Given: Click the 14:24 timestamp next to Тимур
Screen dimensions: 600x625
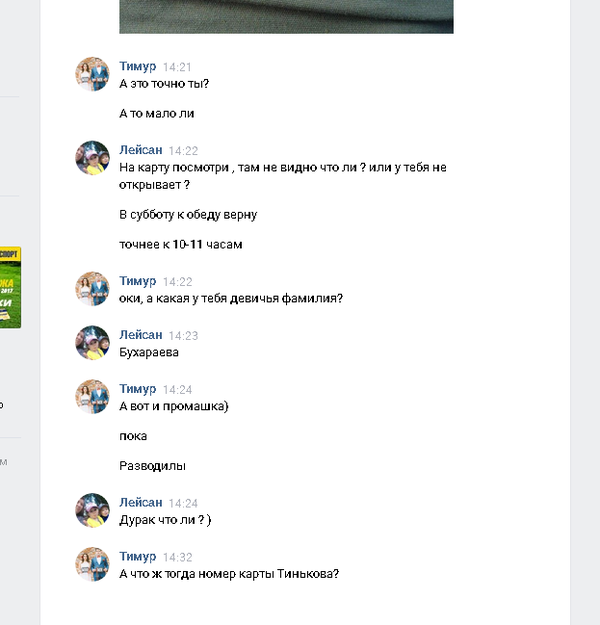Looking at the screenshot, I should (177, 389).
